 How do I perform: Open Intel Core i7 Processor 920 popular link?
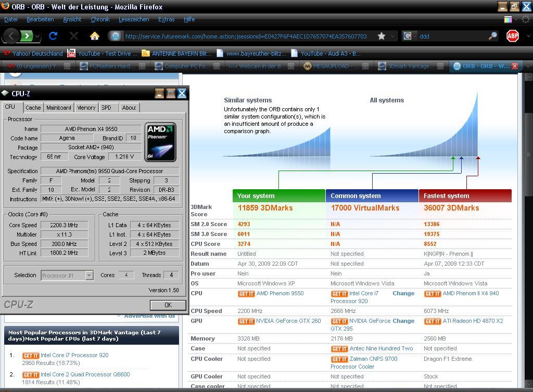[74, 355]
